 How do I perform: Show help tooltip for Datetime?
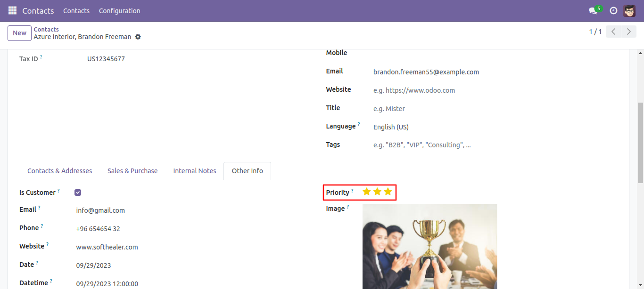(51, 281)
